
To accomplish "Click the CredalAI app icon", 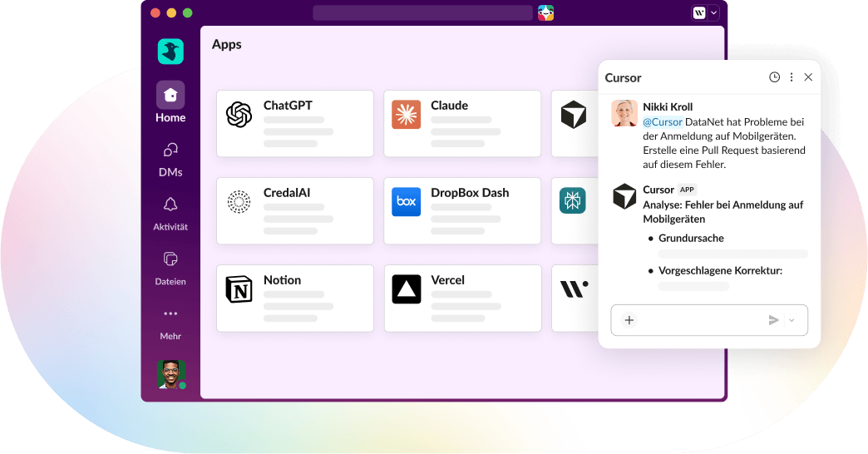I will 239,202.
